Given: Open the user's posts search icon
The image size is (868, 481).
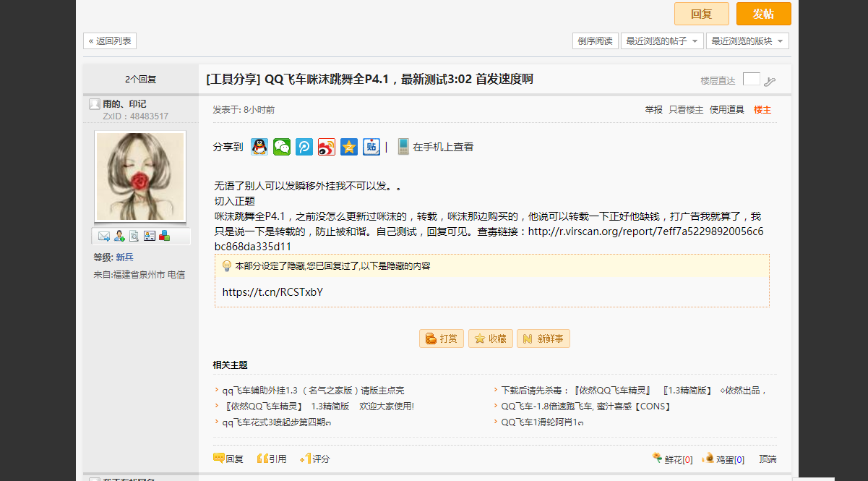Looking at the screenshot, I should 134,236.
